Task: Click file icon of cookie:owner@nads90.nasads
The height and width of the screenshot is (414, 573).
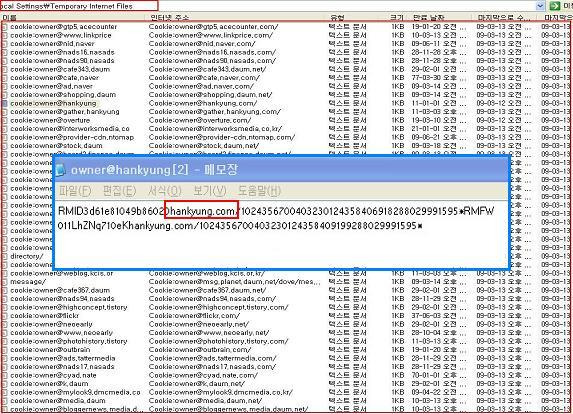Action: tap(5, 61)
